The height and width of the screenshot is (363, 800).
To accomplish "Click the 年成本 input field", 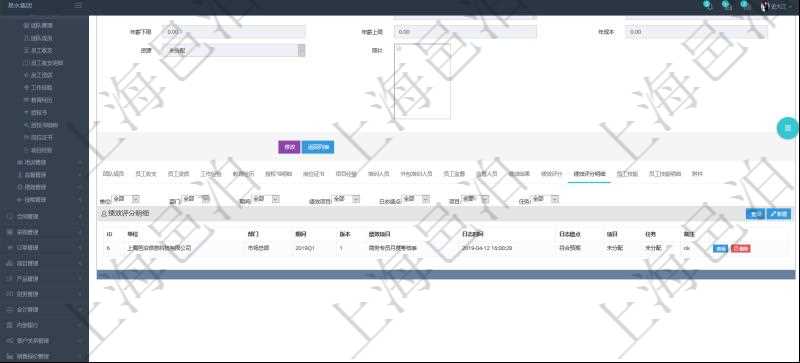I will (x=696, y=32).
